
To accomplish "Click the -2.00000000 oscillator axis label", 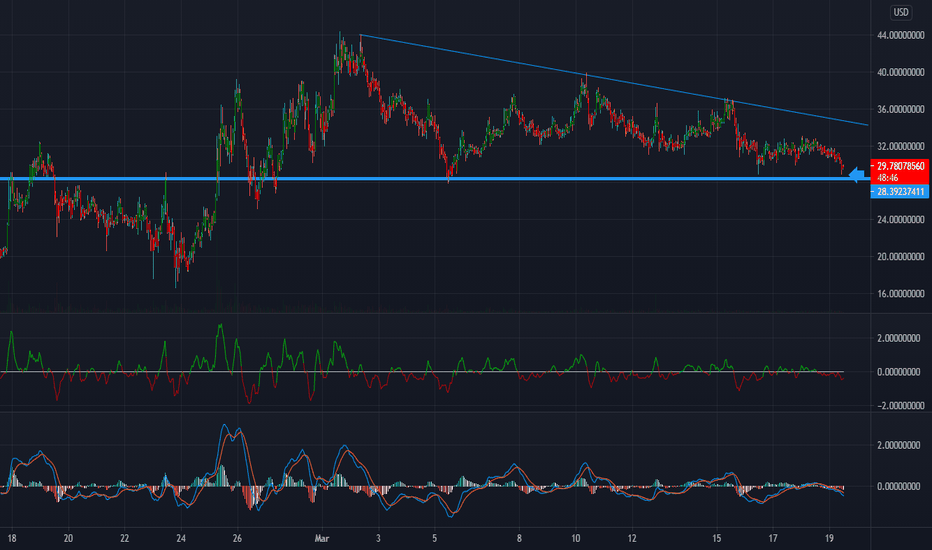I will [x=899, y=406].
